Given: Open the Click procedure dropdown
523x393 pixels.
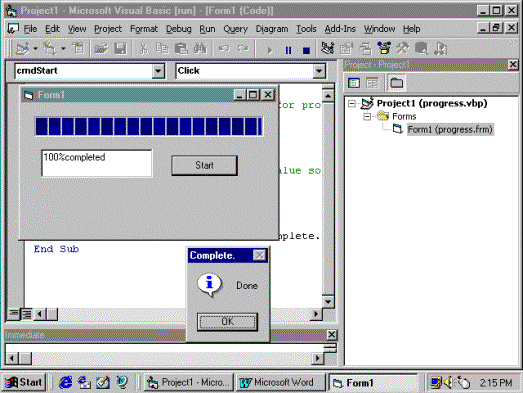Looking at the screenshot, I should coord(319,71).
